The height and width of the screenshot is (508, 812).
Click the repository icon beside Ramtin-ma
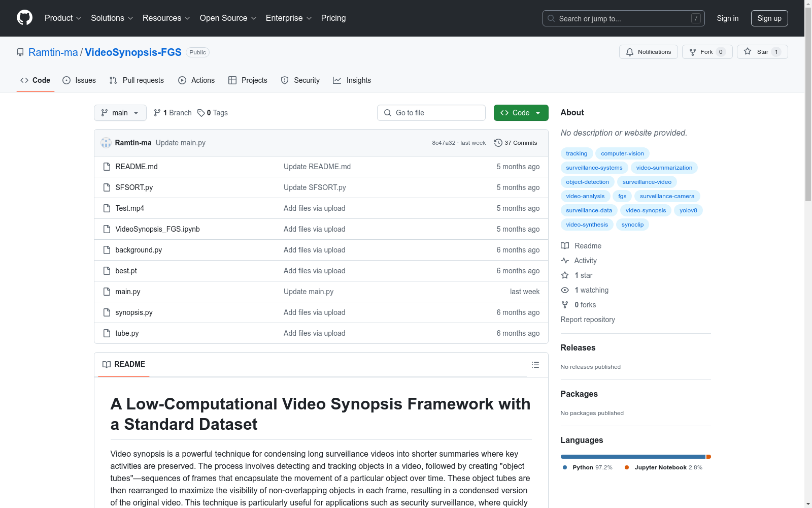[20, 52]
